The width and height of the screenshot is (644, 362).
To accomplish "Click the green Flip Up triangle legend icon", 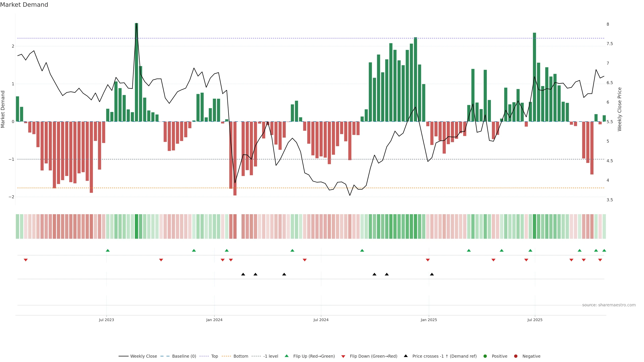I will click(x=286, y=356).
